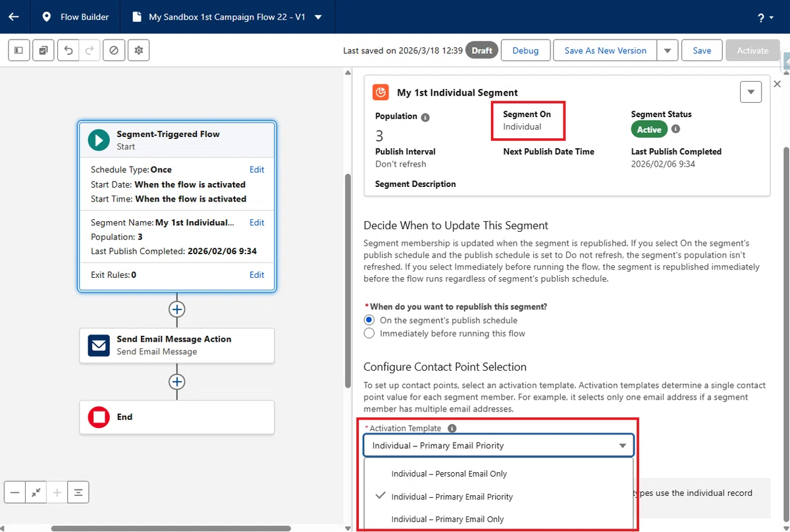Click Save As New Version button

coord(605,50)
